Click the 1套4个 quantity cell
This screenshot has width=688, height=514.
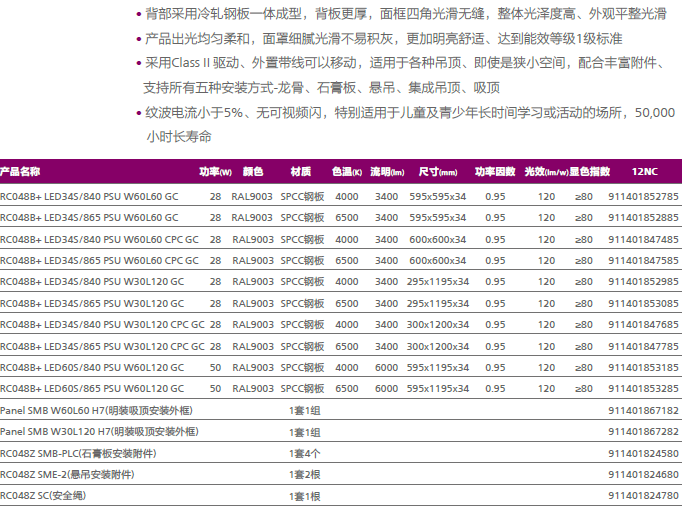pyautogui.click(x=304, y=453)
